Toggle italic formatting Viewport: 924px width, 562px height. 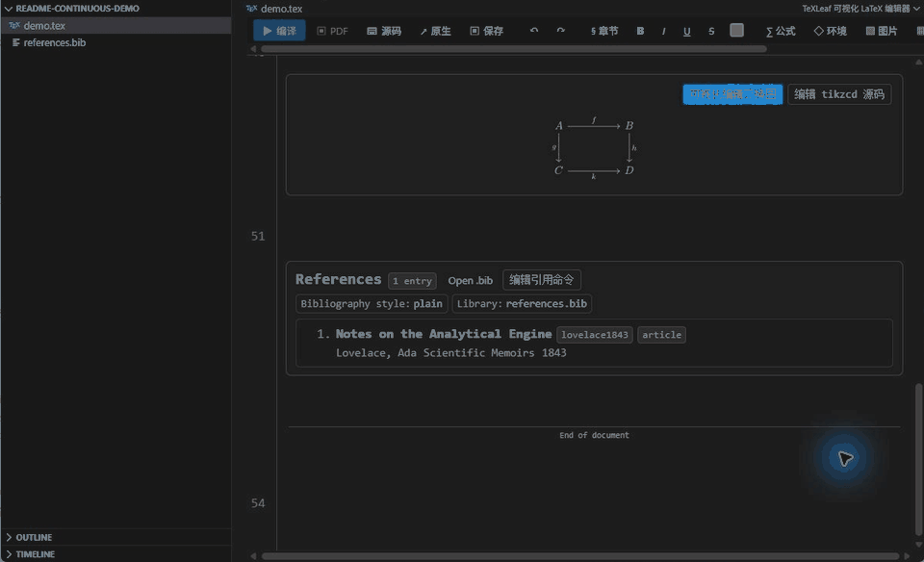[663, 31]
